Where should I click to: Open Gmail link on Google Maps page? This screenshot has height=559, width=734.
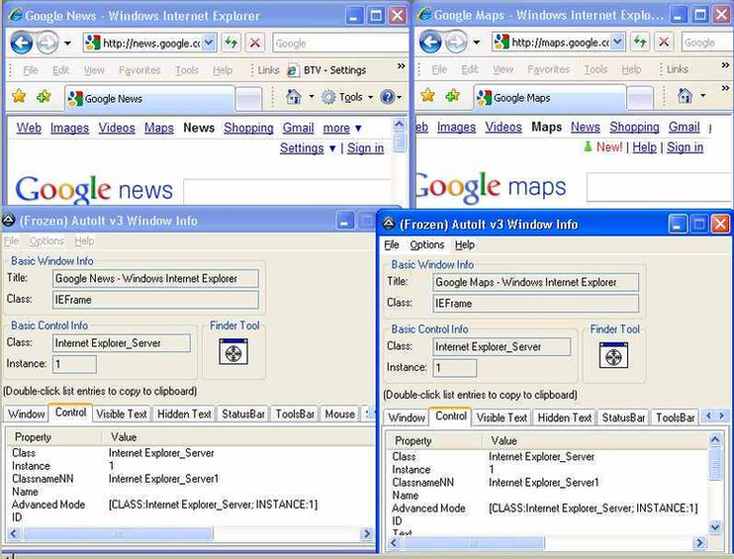684,127
